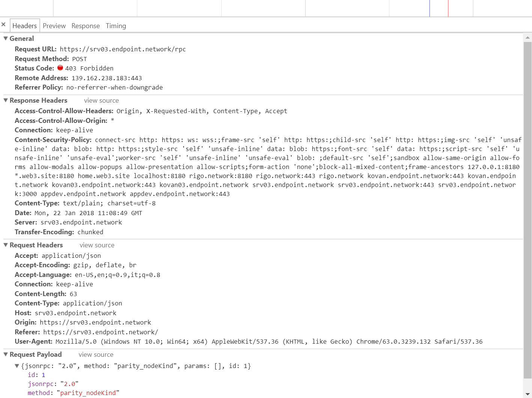Collapse the General section
Screen dimensions: 532x398
[x=6, y=38]
